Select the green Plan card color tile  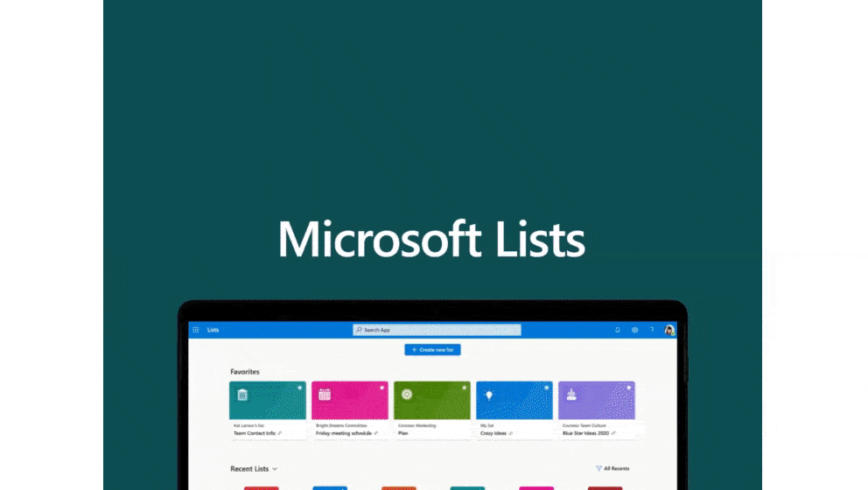pos(432,401)
